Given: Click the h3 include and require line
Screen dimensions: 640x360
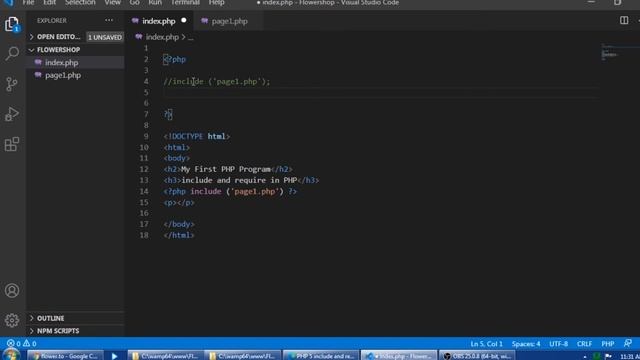Looking at the screenshot, I should click(241, 180).
